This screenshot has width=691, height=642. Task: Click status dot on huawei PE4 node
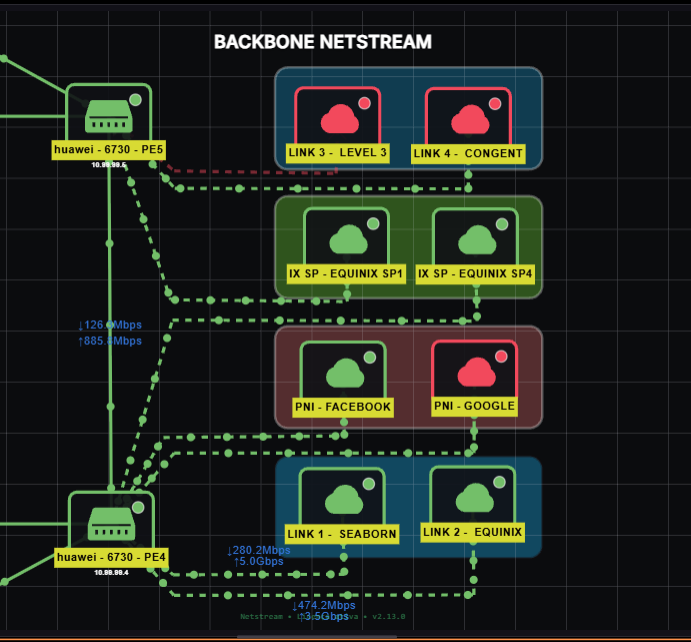pyautogui.click(x=138, y=507)
